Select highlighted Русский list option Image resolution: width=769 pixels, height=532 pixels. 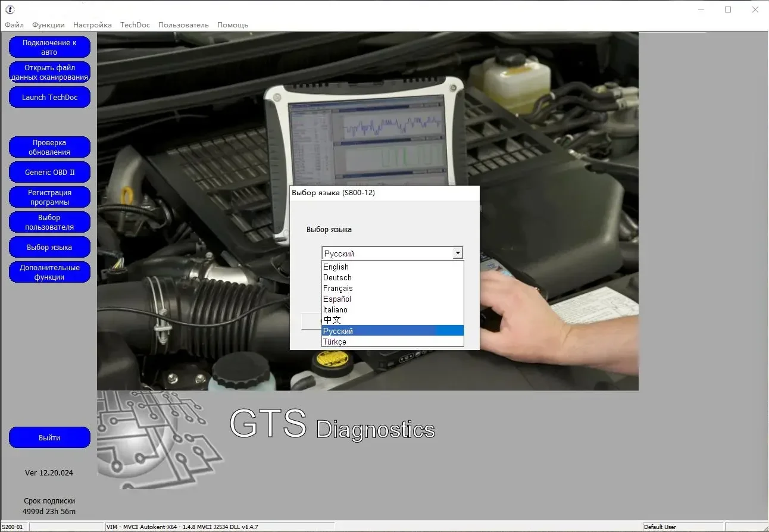pyautogui.click(x=393, y=331)
